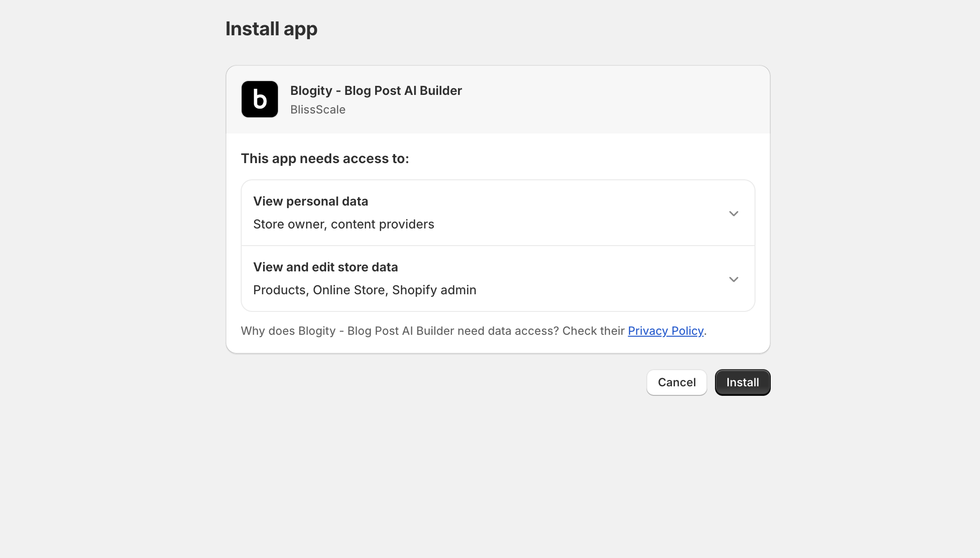The height and width of the screenshot is (558, 980).
Task: Expand the View personal data chevron
Action: [x=734, y=213]
